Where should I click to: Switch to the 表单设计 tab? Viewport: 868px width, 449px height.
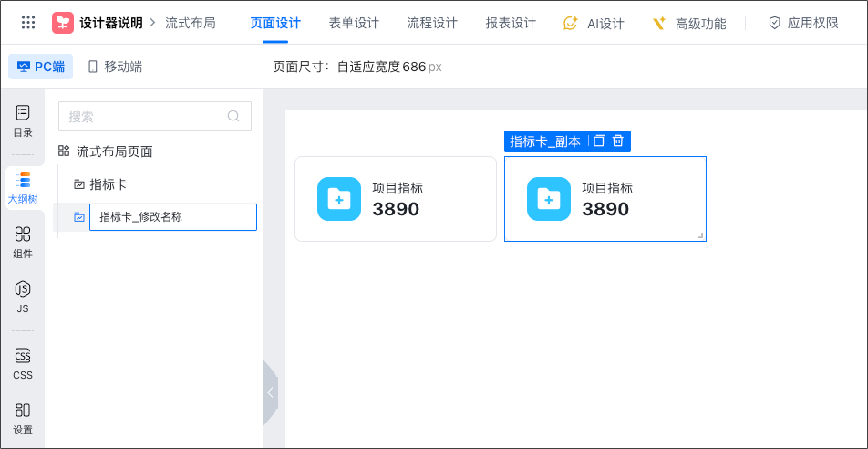354,23
